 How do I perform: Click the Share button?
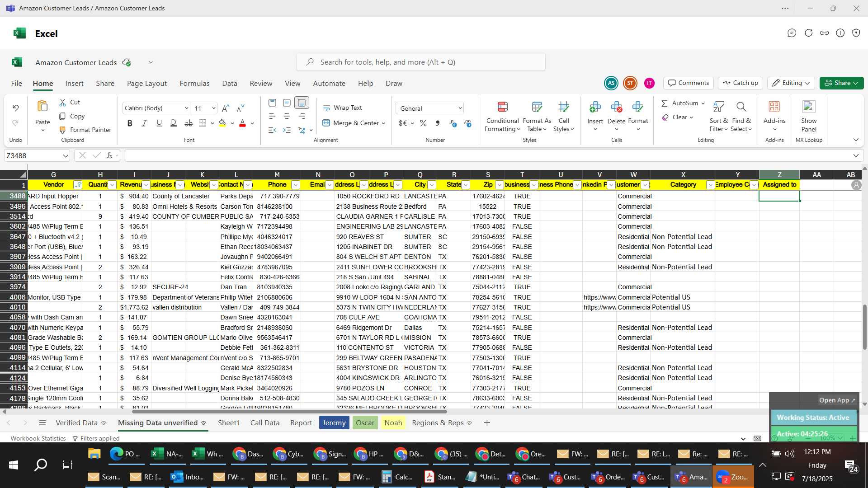841,83
